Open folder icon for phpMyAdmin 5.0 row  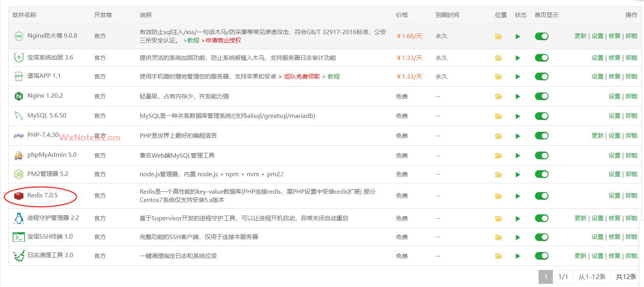click(498, 156)
